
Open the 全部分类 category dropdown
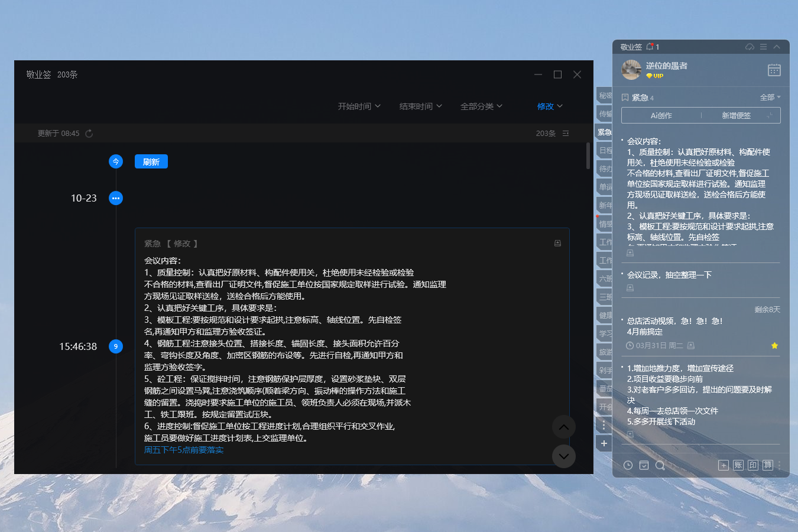(481, 106)
